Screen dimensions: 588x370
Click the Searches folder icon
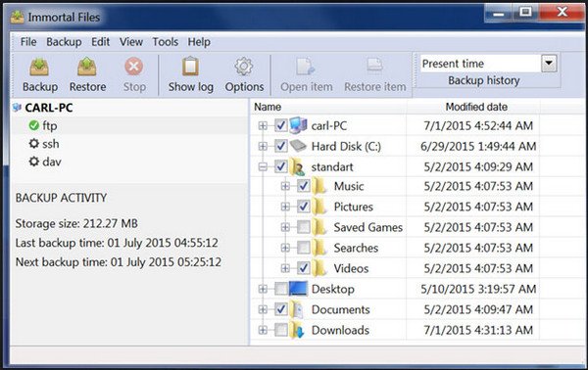(x=319, y=248)
